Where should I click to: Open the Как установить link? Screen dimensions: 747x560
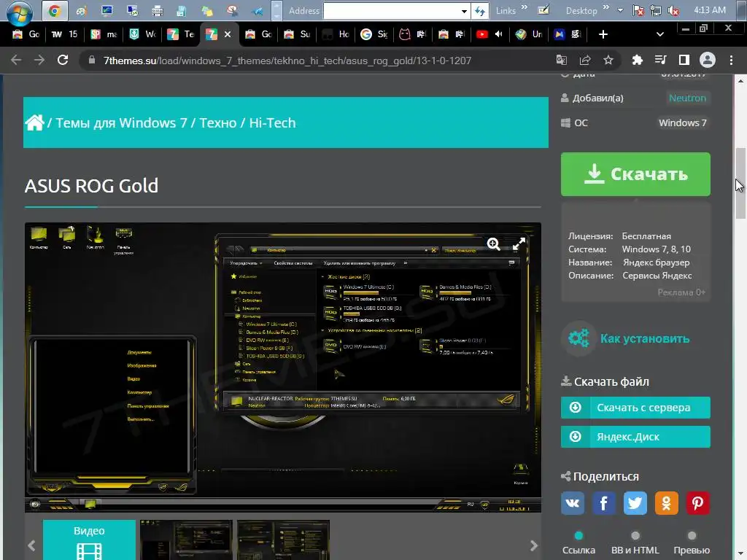645,338
